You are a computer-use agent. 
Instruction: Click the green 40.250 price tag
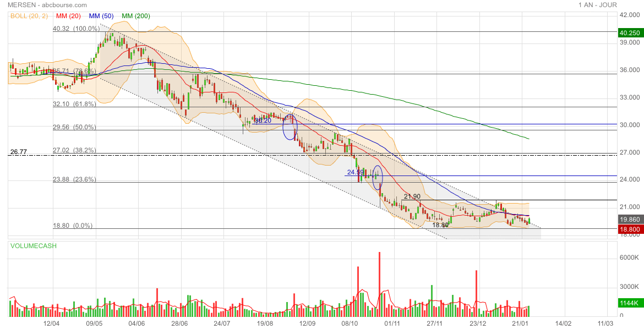pyautogui.click(x=630, y=33)
